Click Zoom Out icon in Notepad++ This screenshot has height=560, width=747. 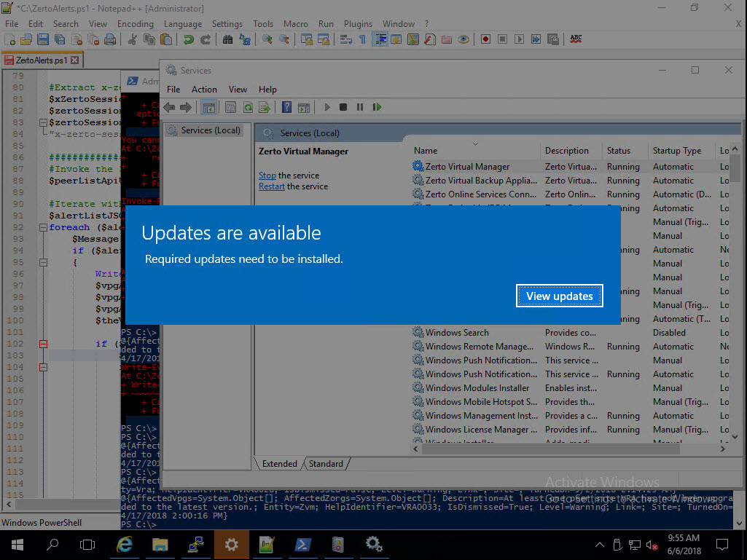(284, 39)
